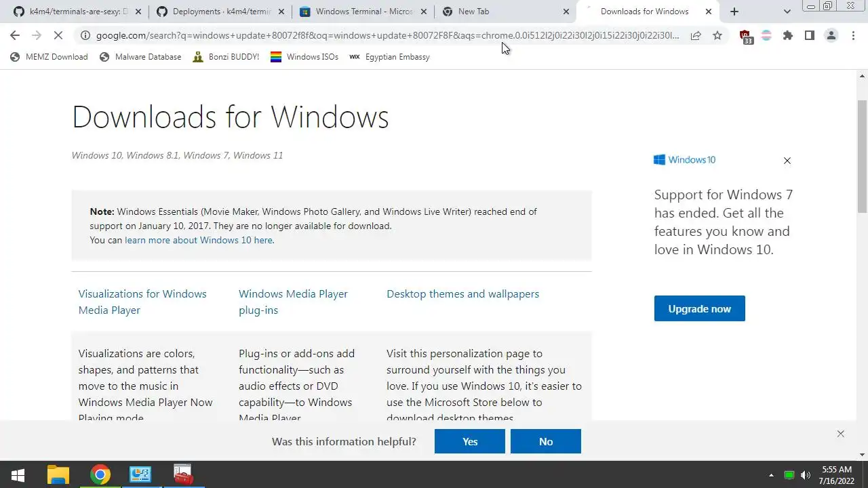This screenshot has width=868, height=488.
Task: Open the Extensions puzzle piece menu
Action: click(788, 35)
